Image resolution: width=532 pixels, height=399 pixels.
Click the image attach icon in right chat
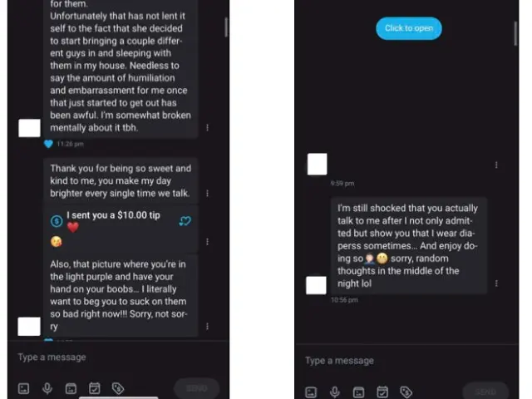pos(310,392)
